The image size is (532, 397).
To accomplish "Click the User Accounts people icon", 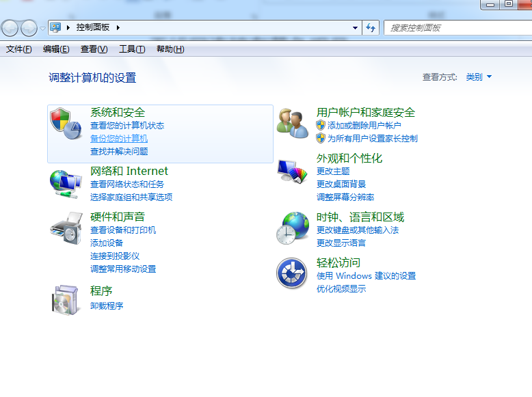I will pyautogui.click(x=293, y=123).
